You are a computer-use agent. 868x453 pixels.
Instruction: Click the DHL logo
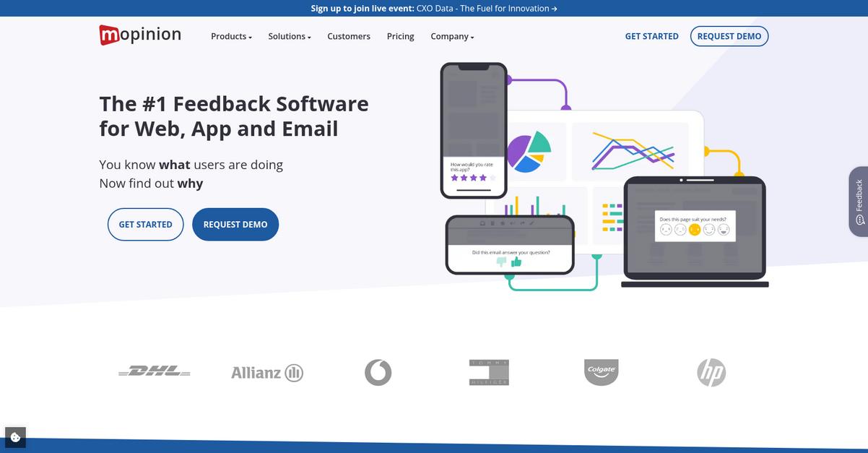(x=155, y=371)
